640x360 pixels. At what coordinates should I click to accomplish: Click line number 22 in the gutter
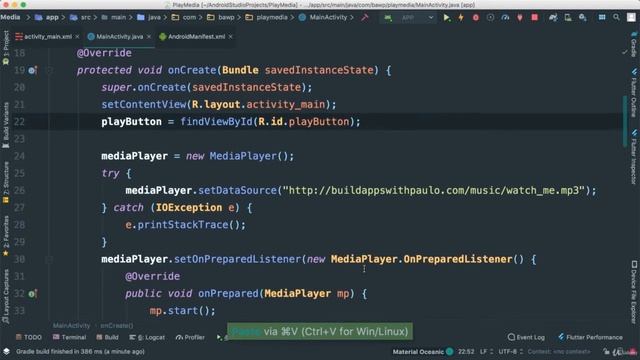coord(19,122)
